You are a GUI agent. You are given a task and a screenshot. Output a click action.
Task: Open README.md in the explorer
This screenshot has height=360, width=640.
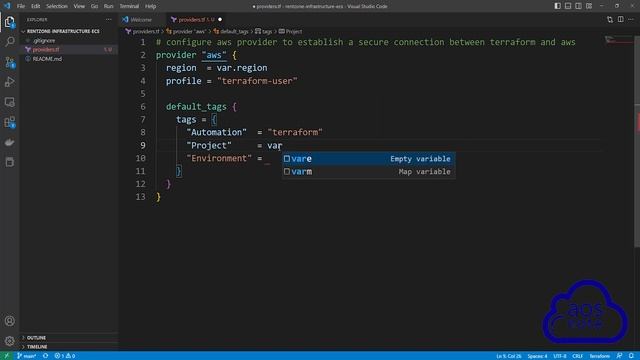tap(47, 59)
